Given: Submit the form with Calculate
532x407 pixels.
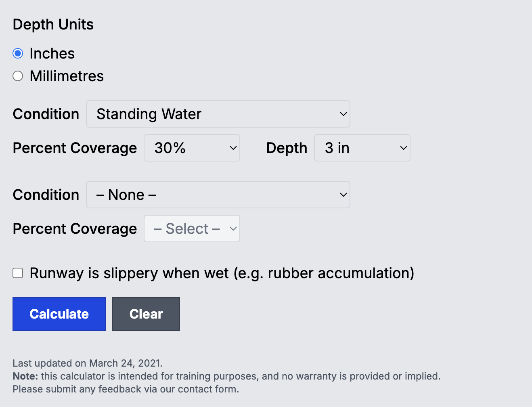Looking at the screenshot, I should pyautogui.click(x=59, y=314).
